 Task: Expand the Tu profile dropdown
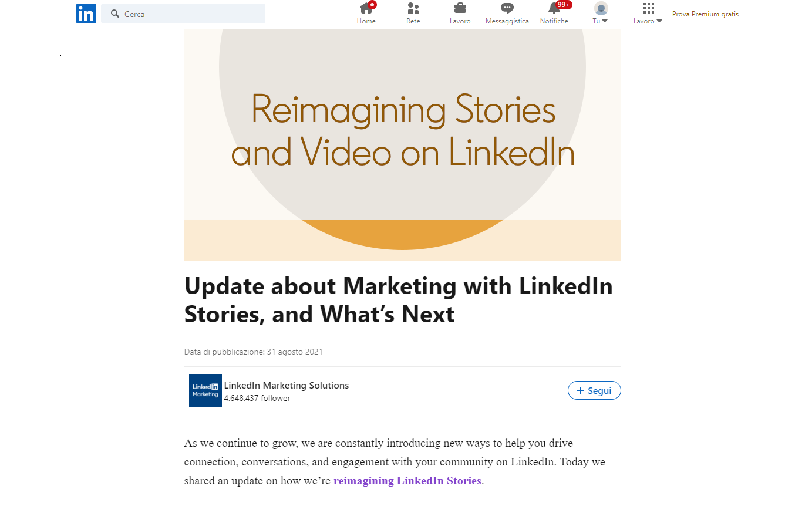tap(601, 21)
